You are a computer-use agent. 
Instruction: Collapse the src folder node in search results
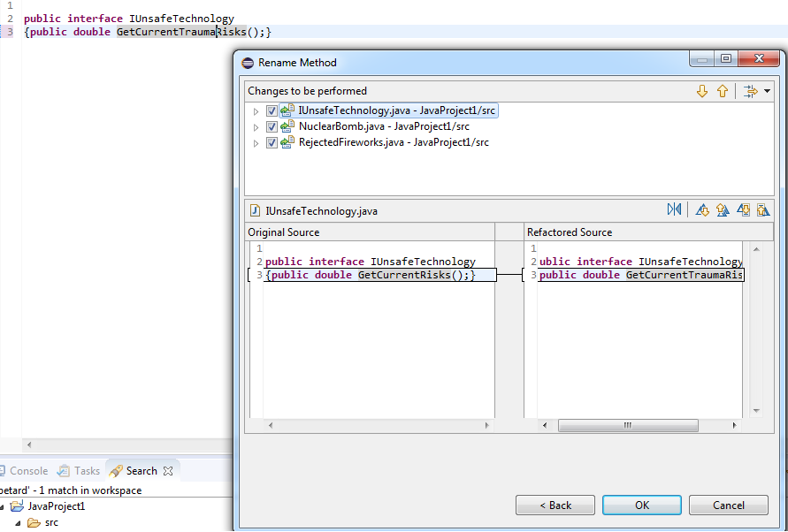click(x=18, y=523)
